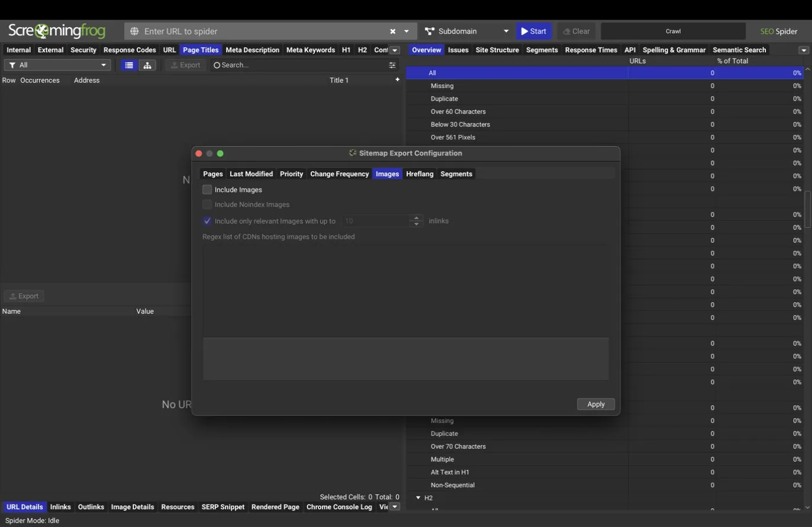Open the Subdomain crawl mode dropdown
The height and width of the screenshot is (527, 812).
tap(466, 31)
